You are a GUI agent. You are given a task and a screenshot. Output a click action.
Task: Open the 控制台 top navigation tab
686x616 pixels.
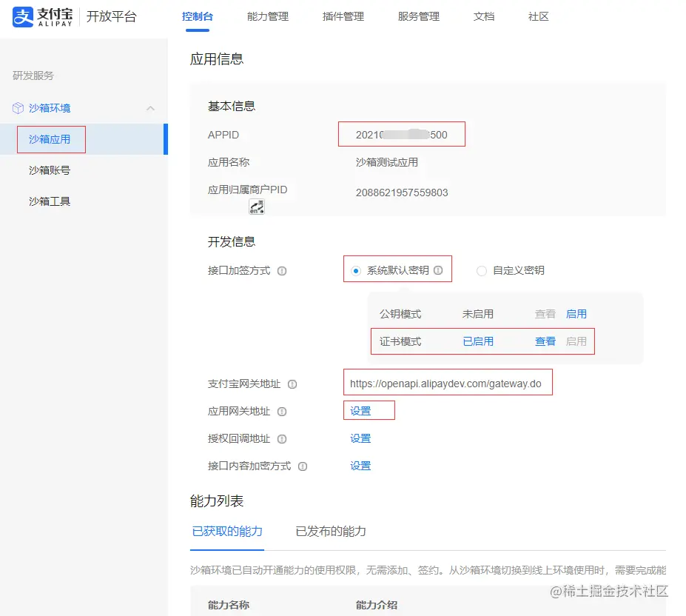198,16
